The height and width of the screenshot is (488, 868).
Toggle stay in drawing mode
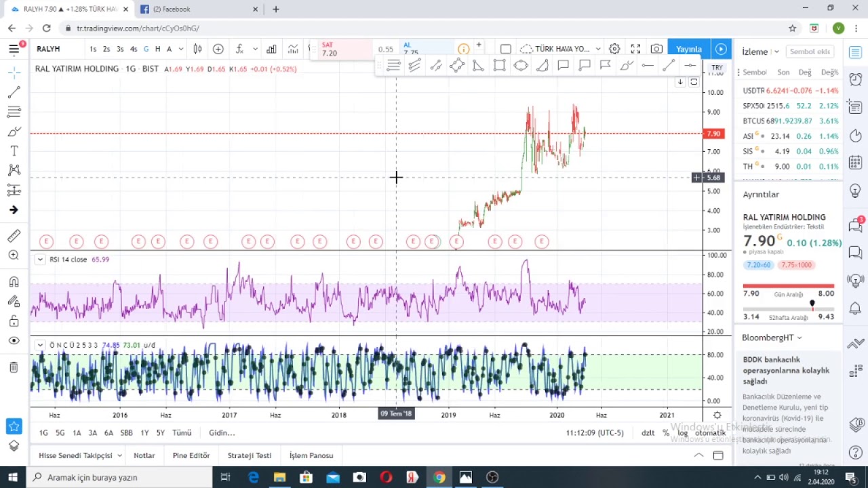pos(14,301)
